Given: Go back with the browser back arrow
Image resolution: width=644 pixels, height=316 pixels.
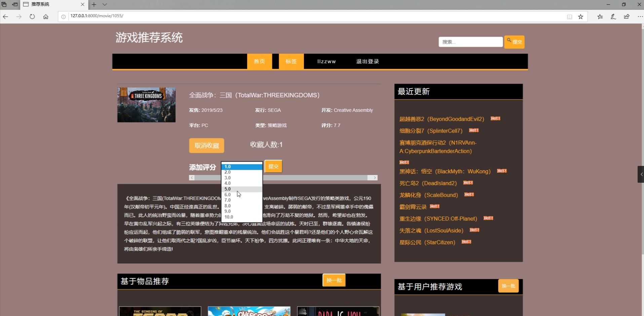Looking at the screenshot, I should [6, 16].
